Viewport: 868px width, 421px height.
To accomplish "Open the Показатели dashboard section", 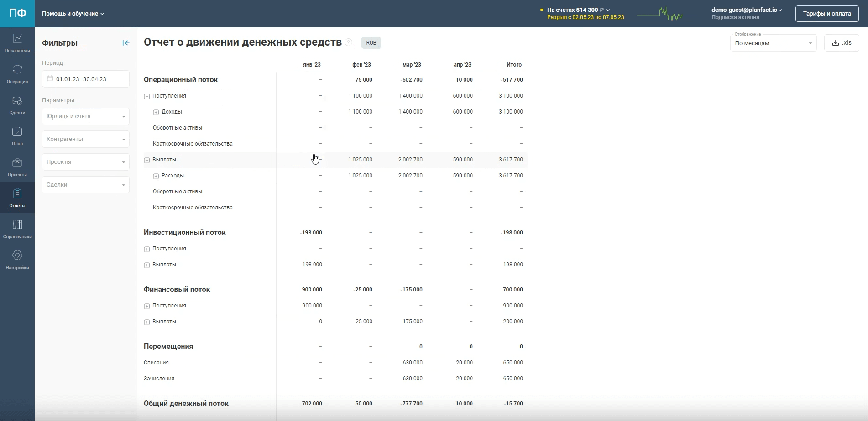I will point(17,43).
